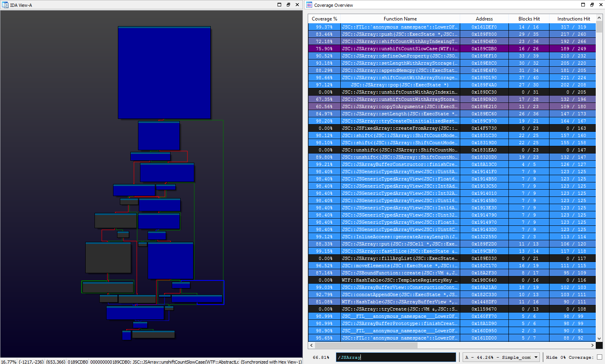Maximize the IDA View-A panel
Image resolution: width=605 pixels, height=364 pixels.
pyautogui.click(x=280, y=5)
